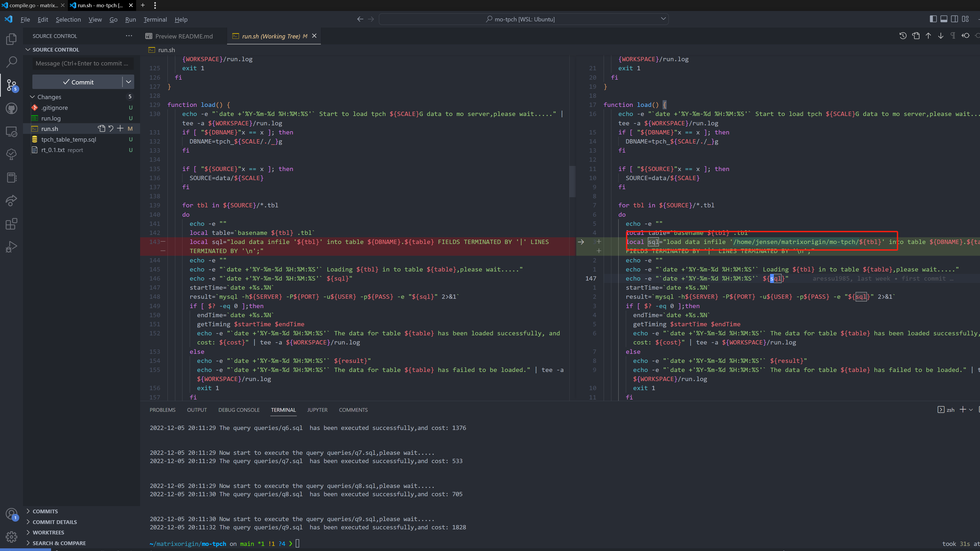This screenshot has height=551, width=980.
Task: Open the Extensions view in Activity Bar
Action: (11, 224)
